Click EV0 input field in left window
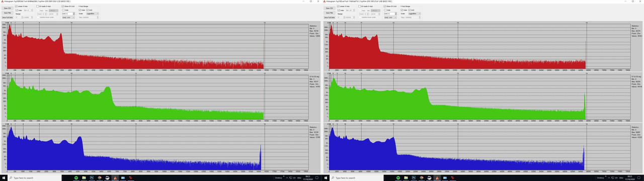 pos(67,14)
